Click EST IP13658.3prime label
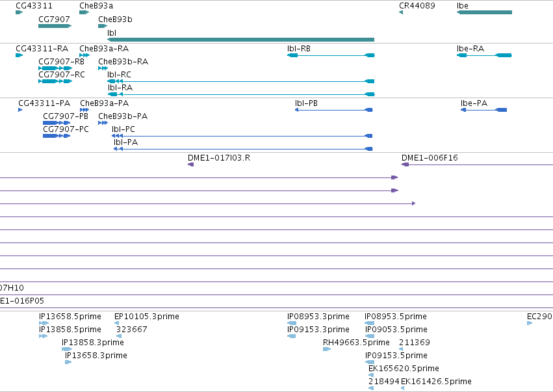The width and height of the screenshot is (553, 392). (x=96, y=356)
